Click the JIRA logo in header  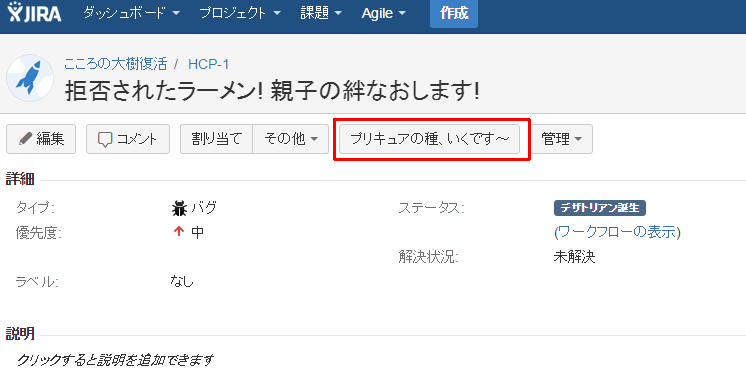tap(34, 13)
